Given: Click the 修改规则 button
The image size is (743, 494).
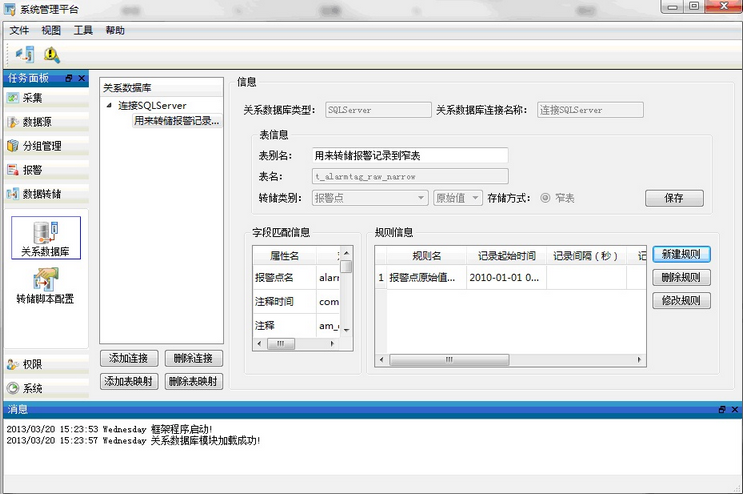Looking at the screenshot, I should (681, 300).
